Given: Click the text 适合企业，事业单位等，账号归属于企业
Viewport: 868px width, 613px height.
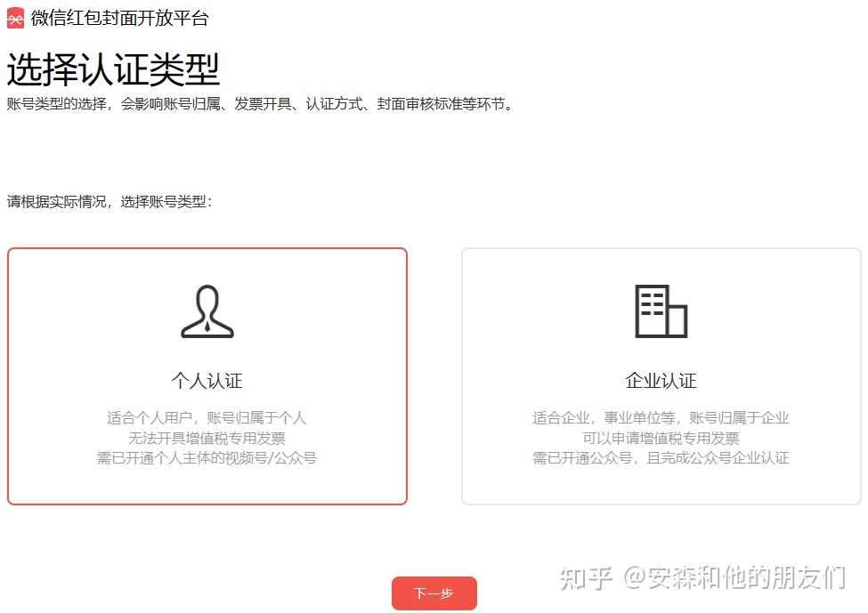Looking at the screenshot, I should click(x=661, y=417).
